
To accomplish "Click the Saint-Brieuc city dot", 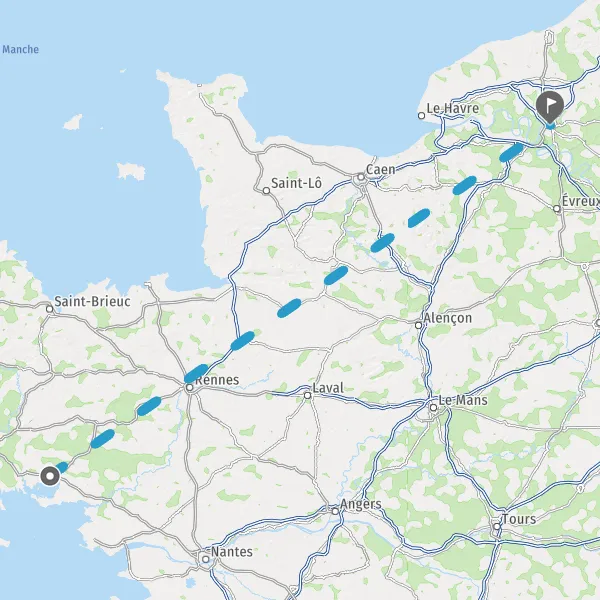I will coord(49,309).
